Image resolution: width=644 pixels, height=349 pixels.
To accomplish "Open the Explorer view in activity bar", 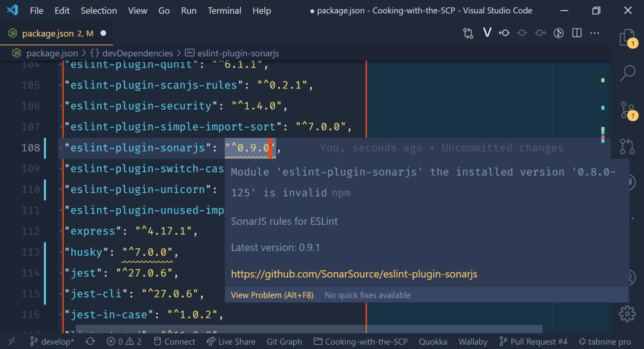I will pos(628,38).
